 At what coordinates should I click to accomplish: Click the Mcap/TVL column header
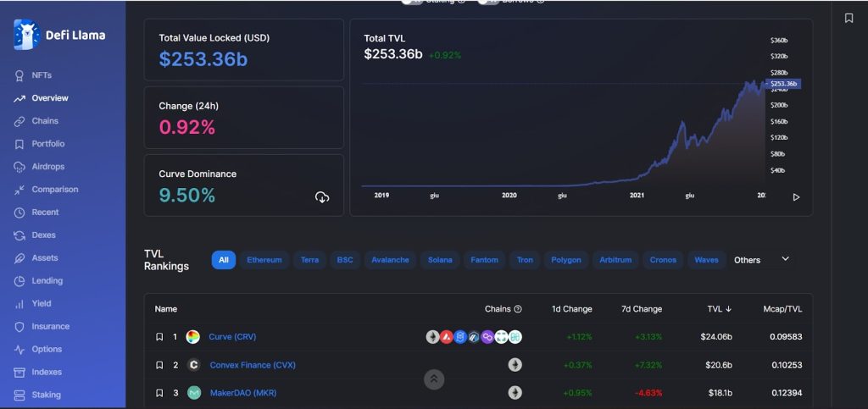pos(781,309)
